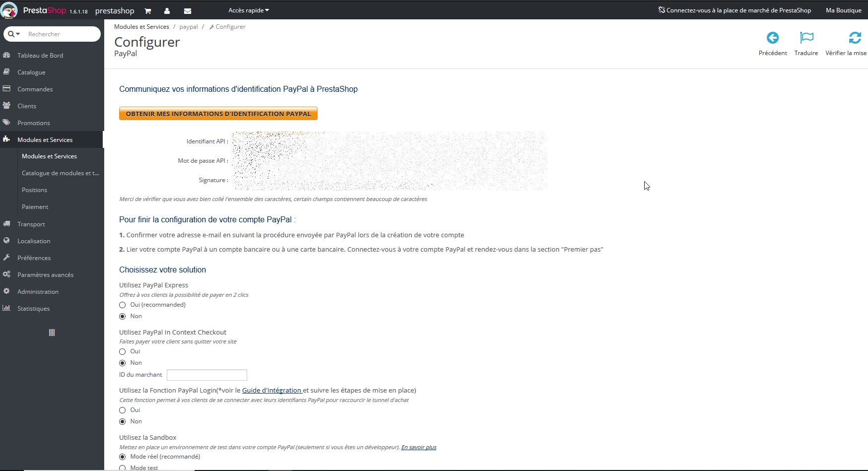The width and height of the screenshot is (868, 471).
Task: Click the paypal breadcrumb link
Action: [x=189, y=27]
